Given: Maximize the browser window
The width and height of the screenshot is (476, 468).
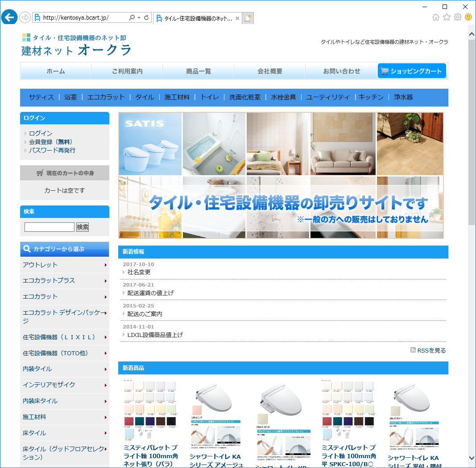Looking at the screenshot, I should point(445,7).
